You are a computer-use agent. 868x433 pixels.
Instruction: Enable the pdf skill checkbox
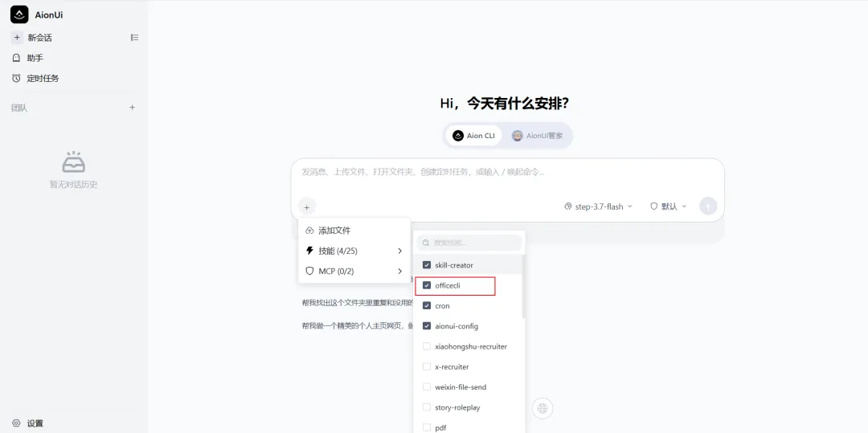coord(427,427)
